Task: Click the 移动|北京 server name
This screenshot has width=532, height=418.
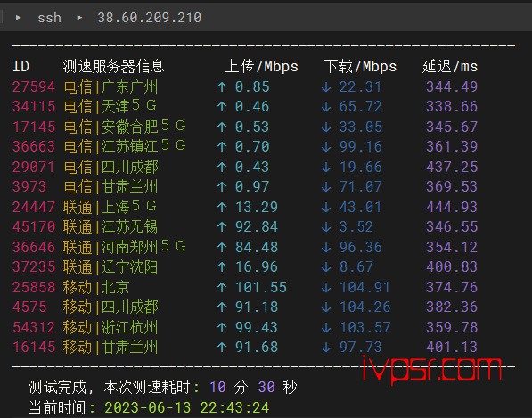Action: tap(96, 287)
